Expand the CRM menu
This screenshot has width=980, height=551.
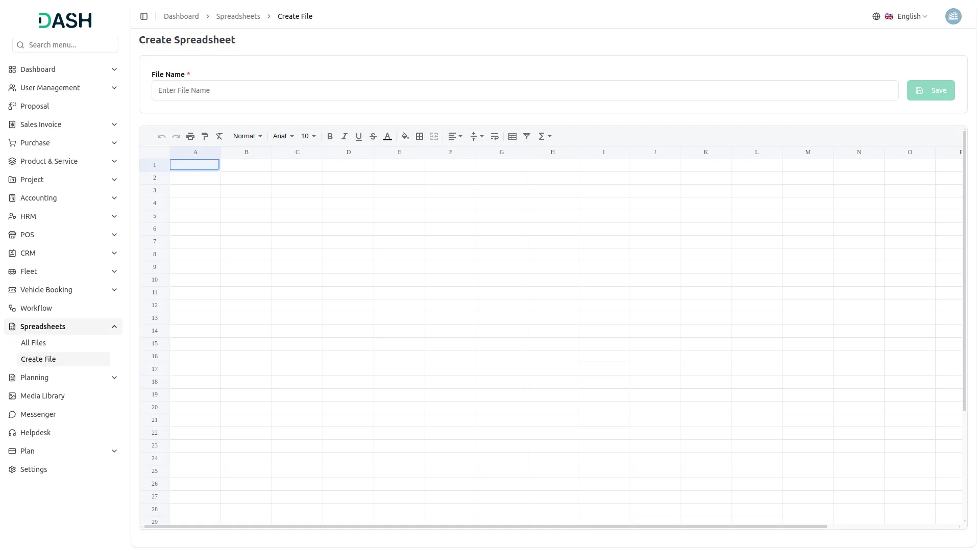click(x=63, y=253)
